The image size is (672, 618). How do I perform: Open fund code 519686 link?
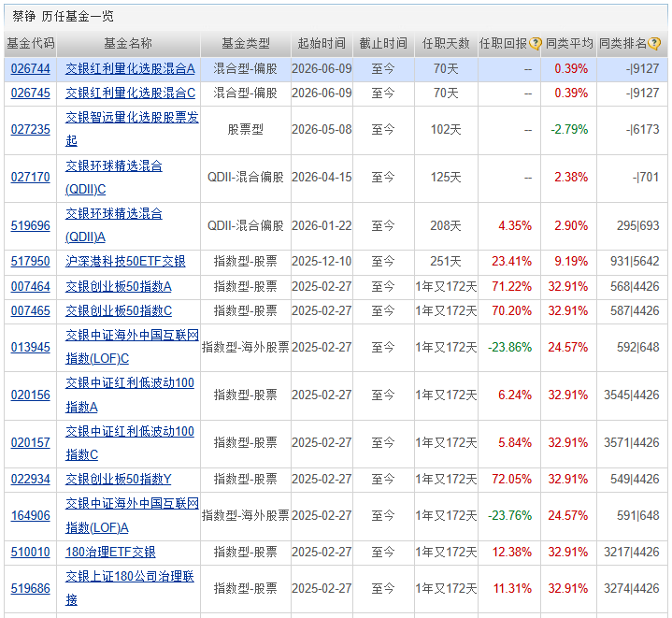click(31, 588)
